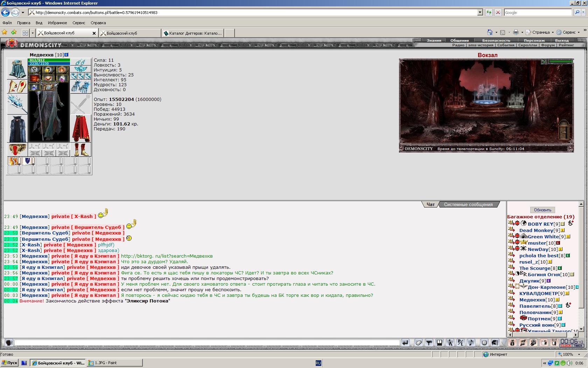Click player Dead Monkey in the list
Image resolution: width=588 pixels, height=368 pixels.
click(536, 230)
